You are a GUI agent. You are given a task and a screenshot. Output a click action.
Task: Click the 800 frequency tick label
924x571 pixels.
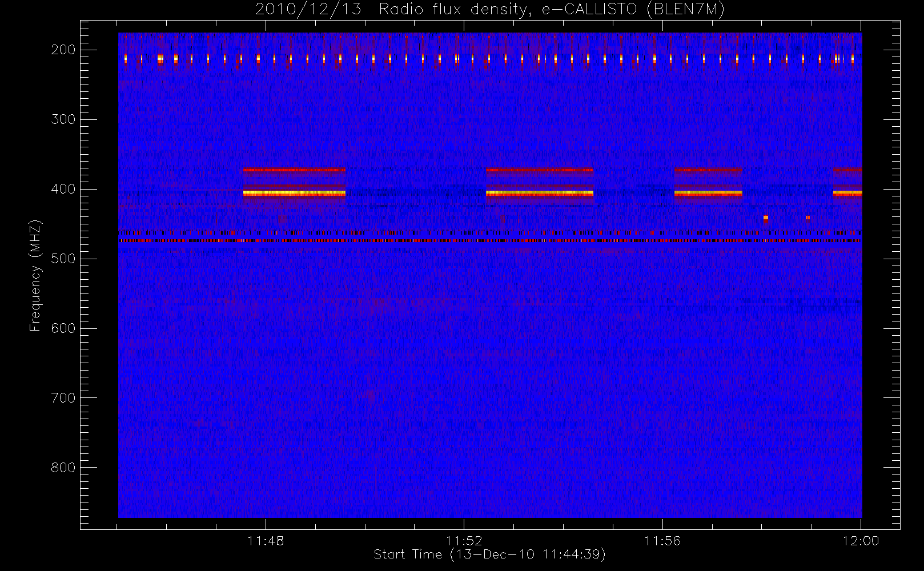pyautogui.click(x=63, y=468)
